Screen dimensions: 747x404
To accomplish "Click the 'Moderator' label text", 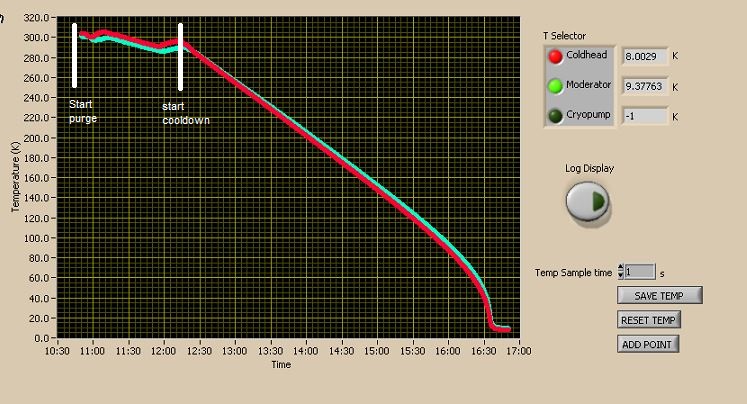I will point(588,84).
